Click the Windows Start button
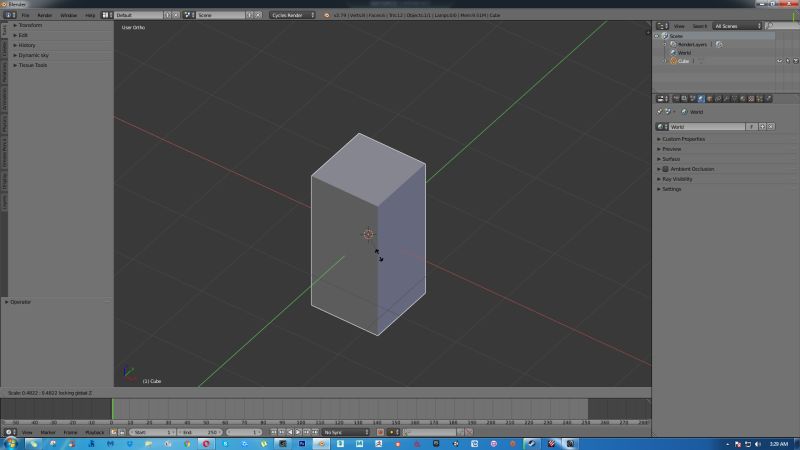The image size is (800, 450). (x=10, y=444)
